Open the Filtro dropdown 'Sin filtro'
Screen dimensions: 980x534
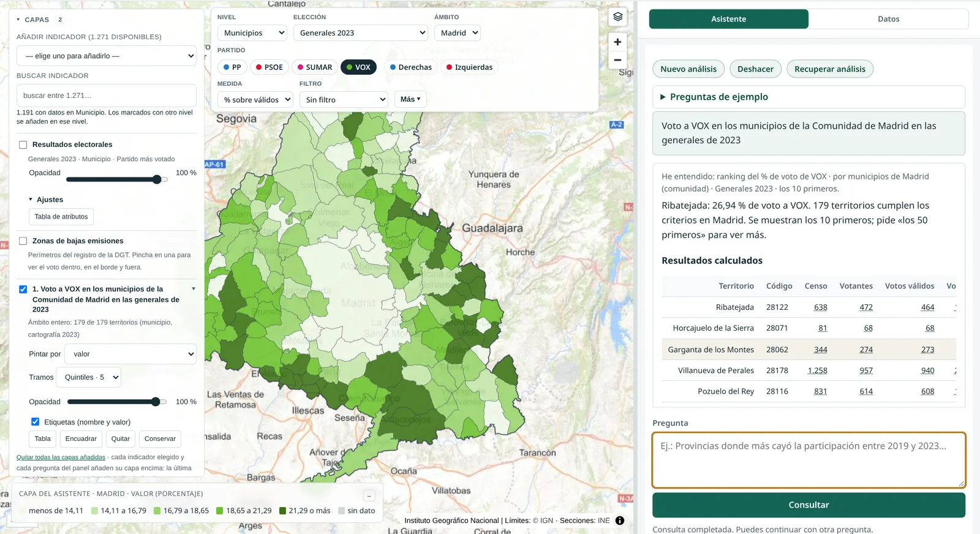click(344, 100)
